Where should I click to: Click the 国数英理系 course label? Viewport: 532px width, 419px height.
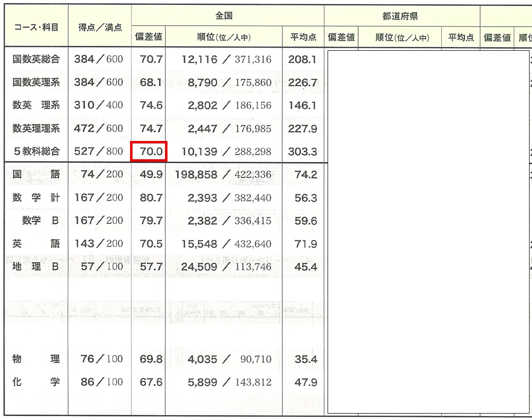click(x=36, y=82)
